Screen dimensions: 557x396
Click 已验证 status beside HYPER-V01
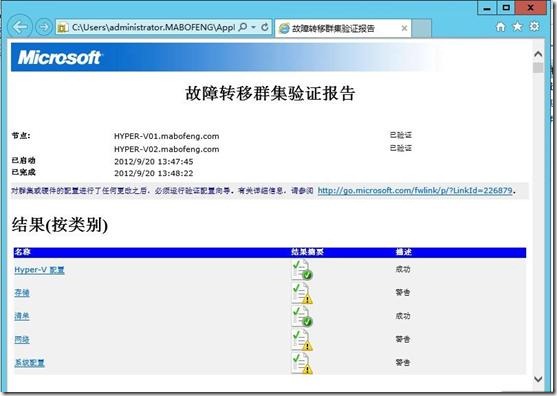pyautogui.click(x=401, y=135)
